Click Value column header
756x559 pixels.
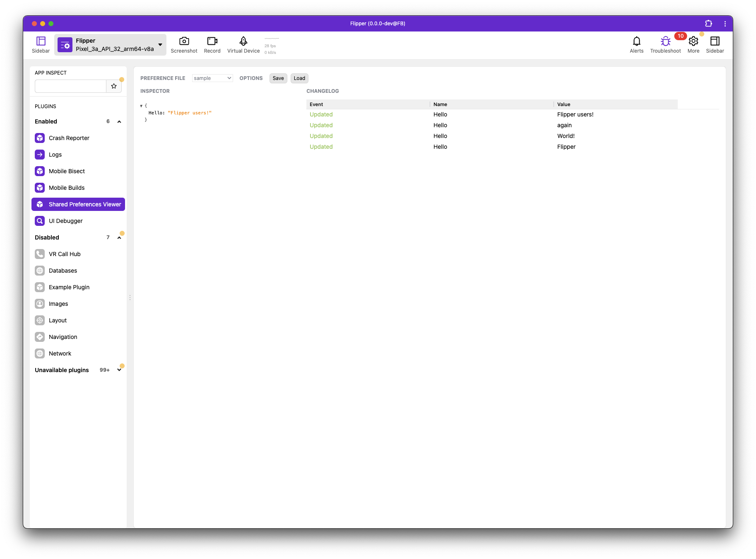pyautogui.click(x=616, y=104)
